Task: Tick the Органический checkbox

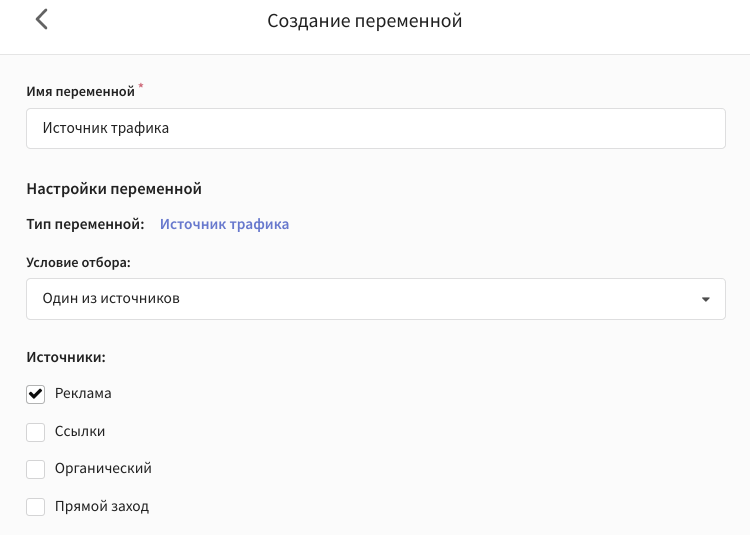Action: [x=35, y=469]
